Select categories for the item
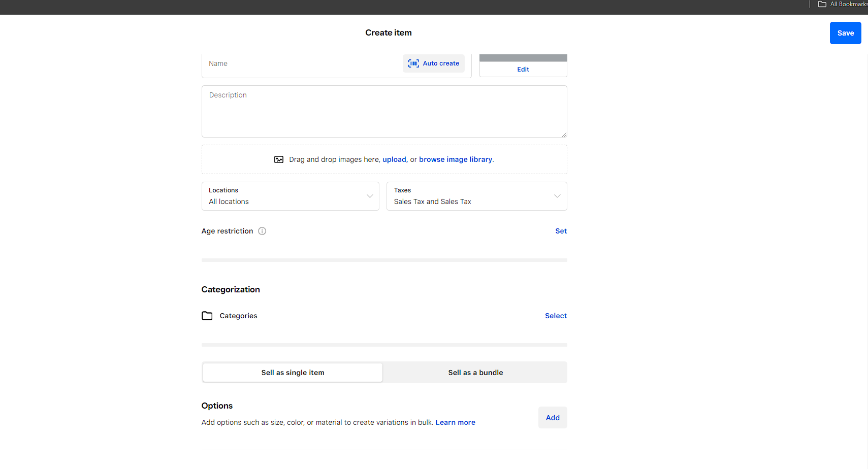868x469 pixels. tap(556, 316)
